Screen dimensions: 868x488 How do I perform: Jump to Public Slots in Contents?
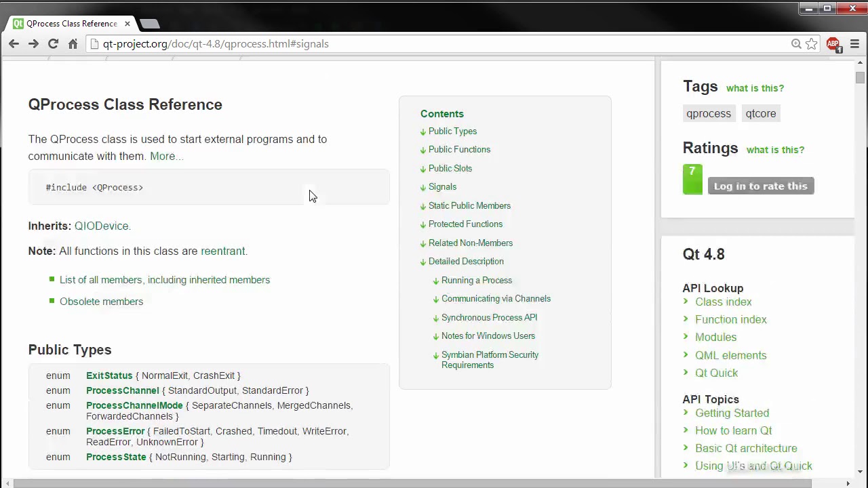point(450,169)
